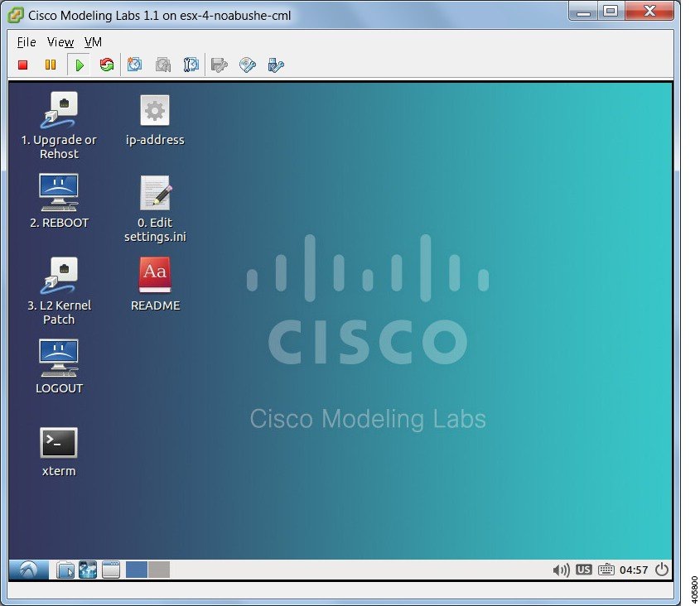
Task: Open the View menu
Action: point(60,42)
